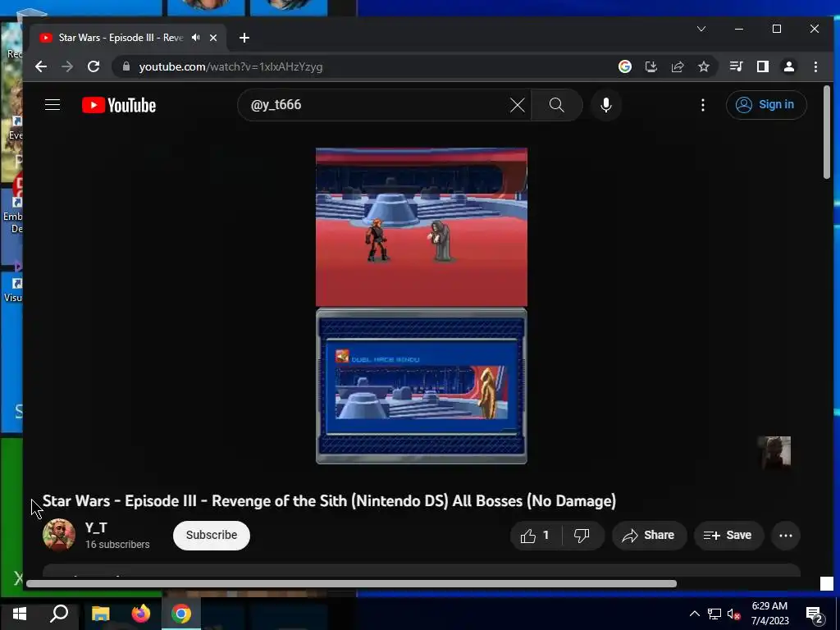Open the tab search dropdown
The image size is (840, 630).
click(x=701, y=29)
